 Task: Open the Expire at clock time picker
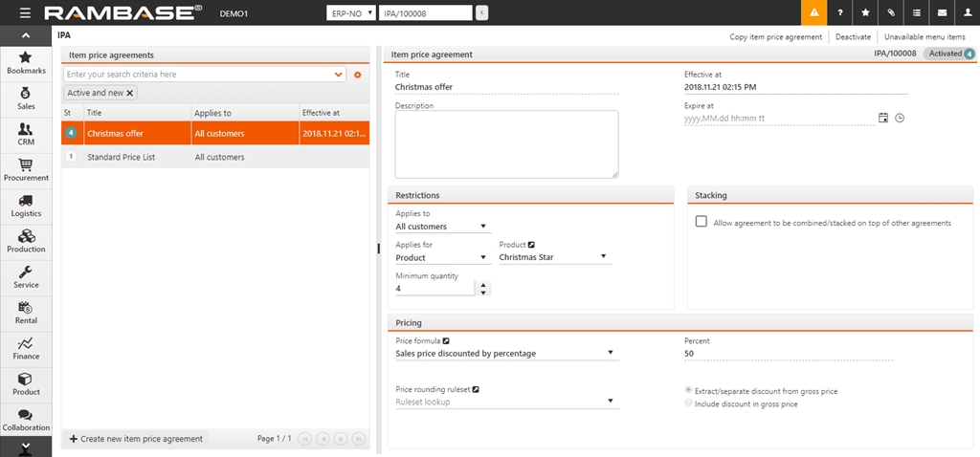[900, 118]
